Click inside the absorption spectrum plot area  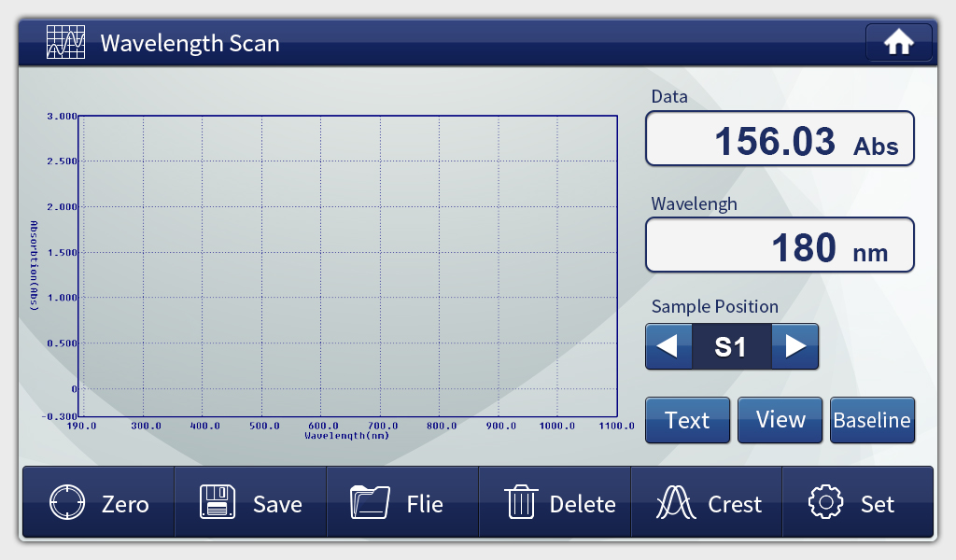348,266
